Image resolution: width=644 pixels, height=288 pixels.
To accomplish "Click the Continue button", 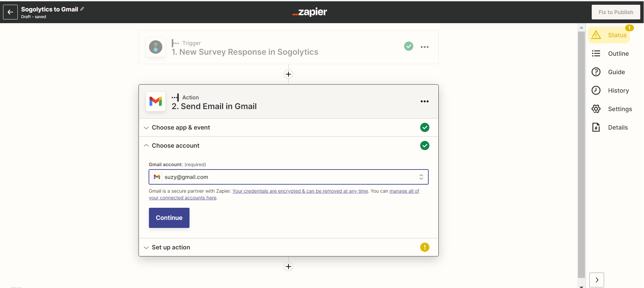I will tap(169, 218).
